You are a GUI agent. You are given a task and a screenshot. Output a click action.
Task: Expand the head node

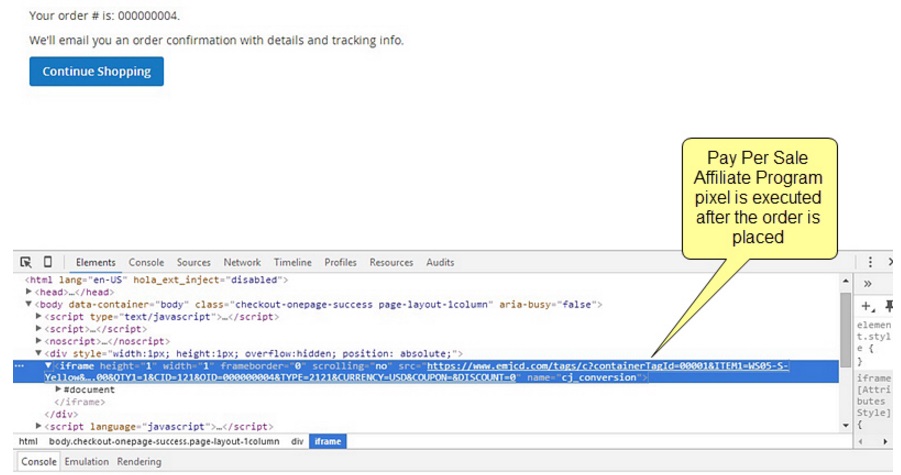28,292
